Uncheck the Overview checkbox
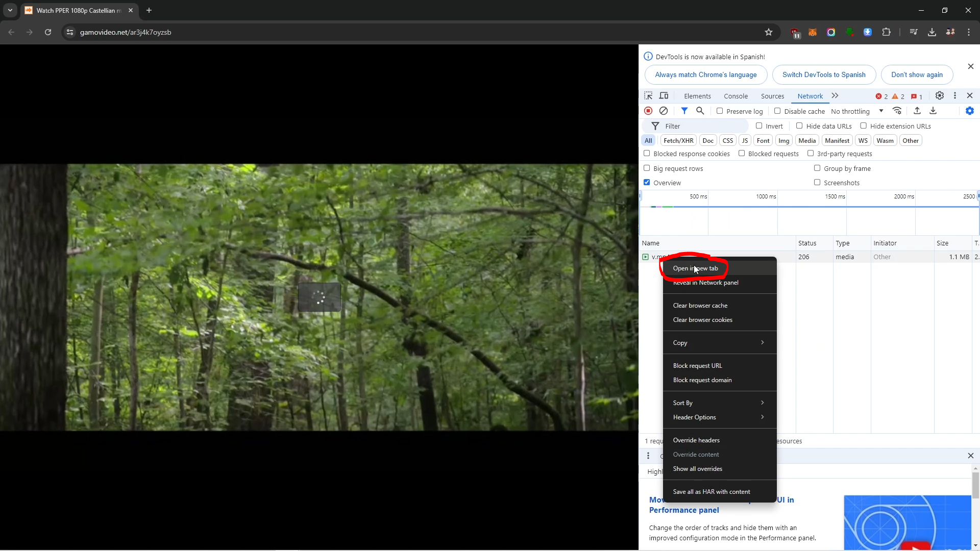Image resolution: width=980 pixels, height=551 pixels. 647,182
